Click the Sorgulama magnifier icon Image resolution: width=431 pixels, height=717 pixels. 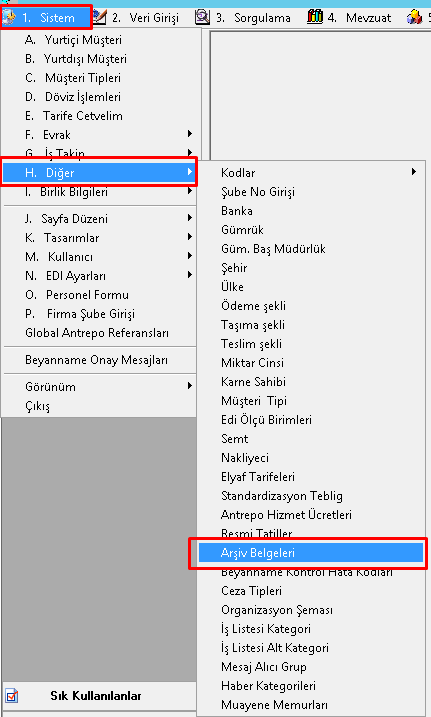click(x=202, y=17)
